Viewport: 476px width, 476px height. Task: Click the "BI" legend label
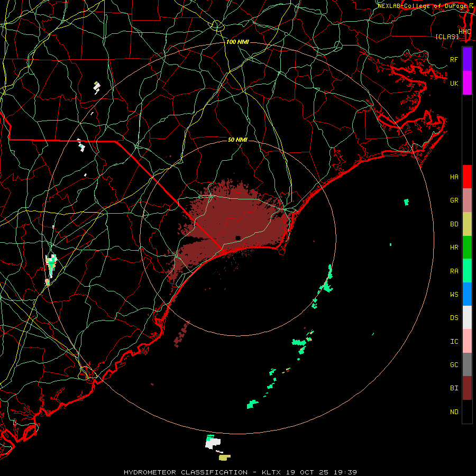(x=454, y=388)
